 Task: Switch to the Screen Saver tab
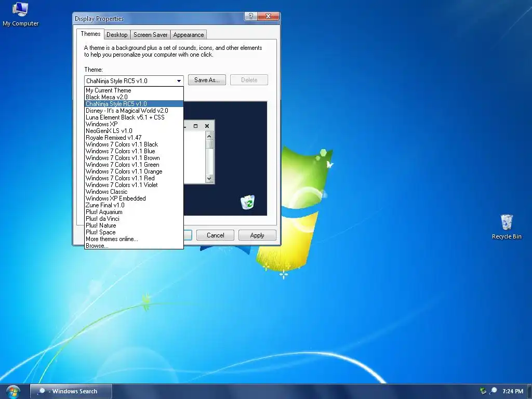click(150, 35)
